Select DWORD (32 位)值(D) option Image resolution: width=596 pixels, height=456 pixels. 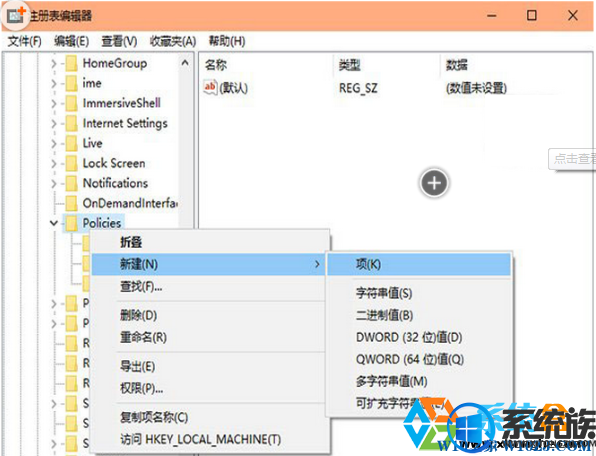pos(409,337)
